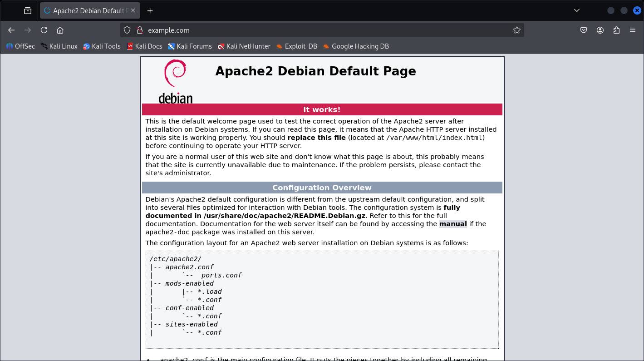Click mods-enabled in the config tree
Viewport: 644px width, 361px height.
click(189, 283)
